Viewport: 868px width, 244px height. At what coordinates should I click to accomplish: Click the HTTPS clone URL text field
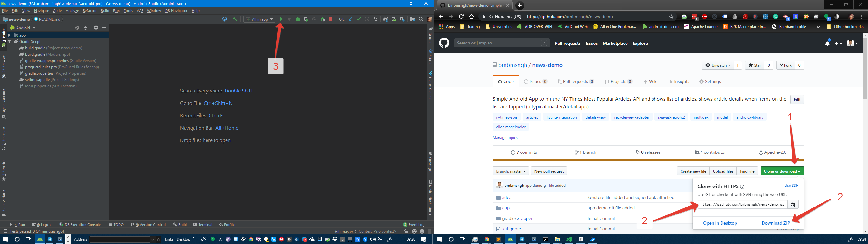pos(742,204)
